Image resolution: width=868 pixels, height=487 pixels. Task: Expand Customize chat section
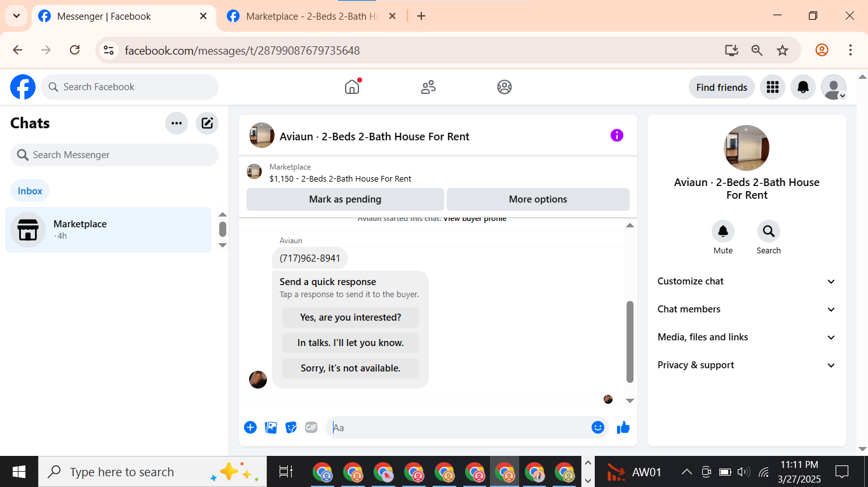[x=747, y=281]
